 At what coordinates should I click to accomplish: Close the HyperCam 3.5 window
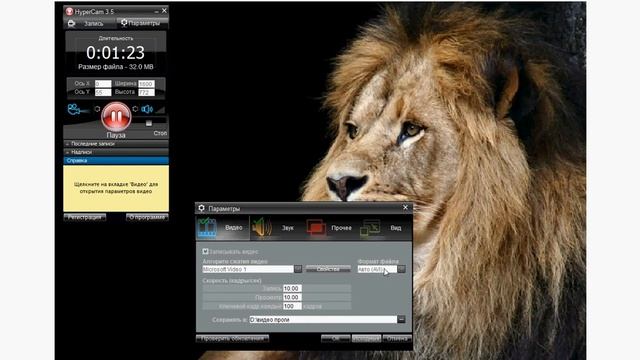[x=164, y=11]
